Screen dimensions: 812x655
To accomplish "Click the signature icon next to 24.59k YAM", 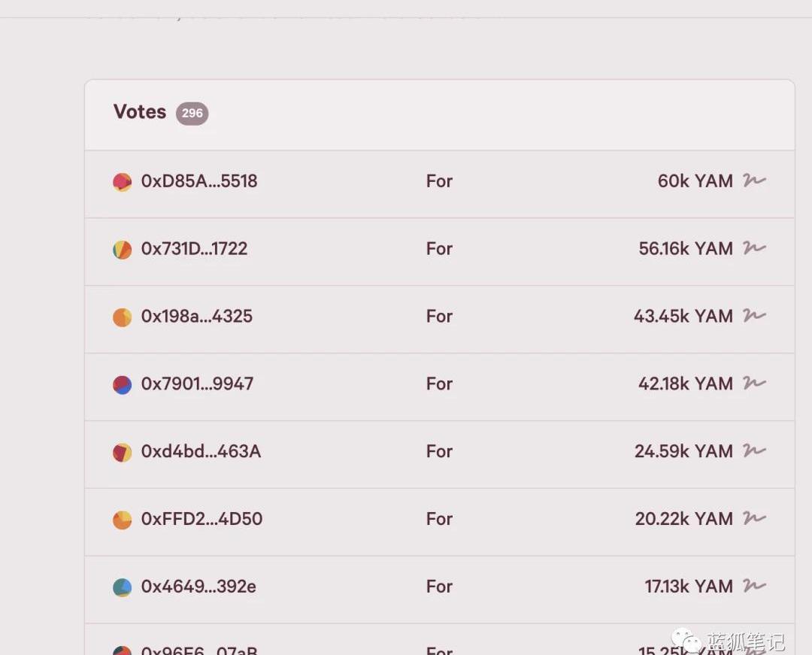I will coord(754,450).
